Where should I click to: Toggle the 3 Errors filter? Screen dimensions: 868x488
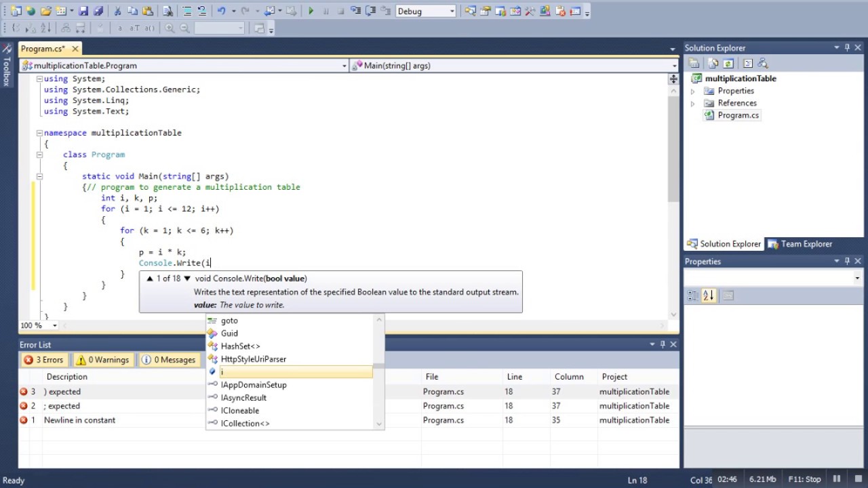click(44, 360)
